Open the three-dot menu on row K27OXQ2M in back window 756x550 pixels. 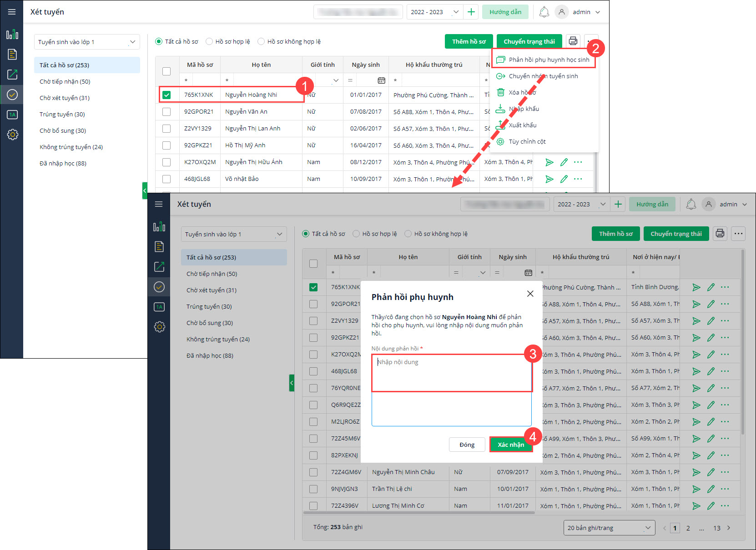pos(578,162)
